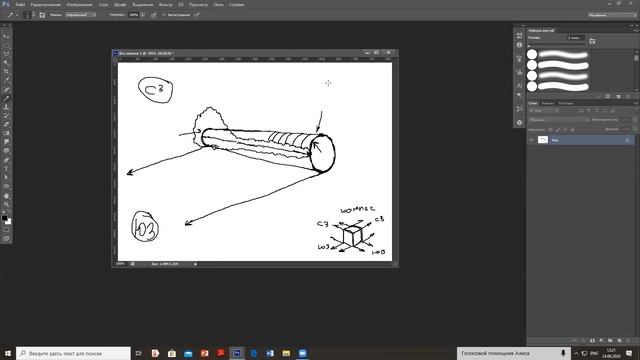This screenshot has width=640, height=360.
Task: Click the Фон layer thumbnail
Action: point(543,140)
